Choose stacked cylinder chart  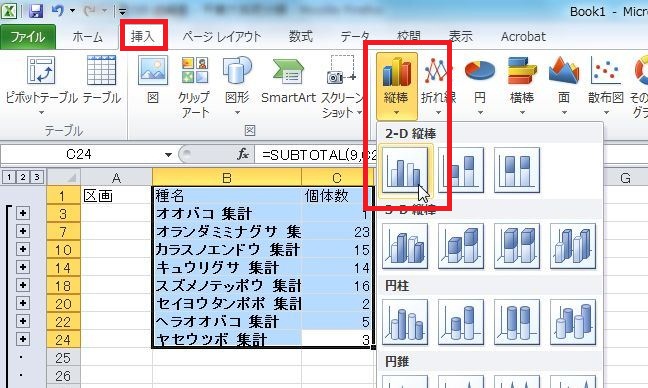click(461, 322)
